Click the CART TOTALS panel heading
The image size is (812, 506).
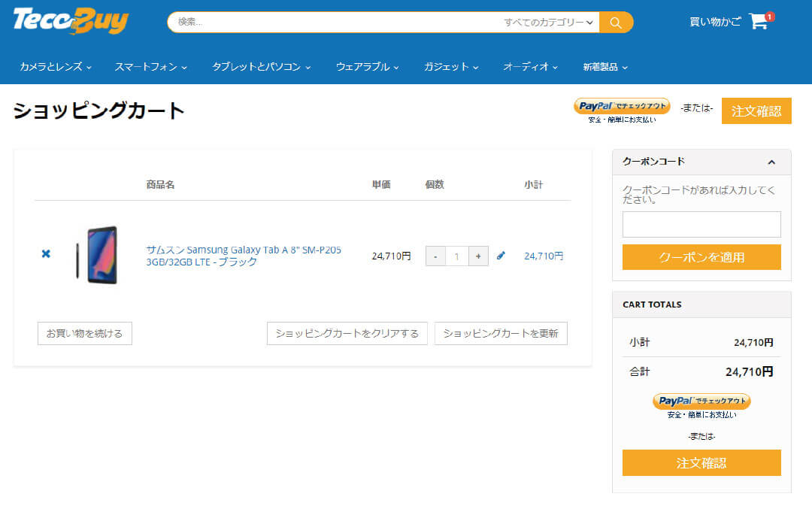coord(652,305)
